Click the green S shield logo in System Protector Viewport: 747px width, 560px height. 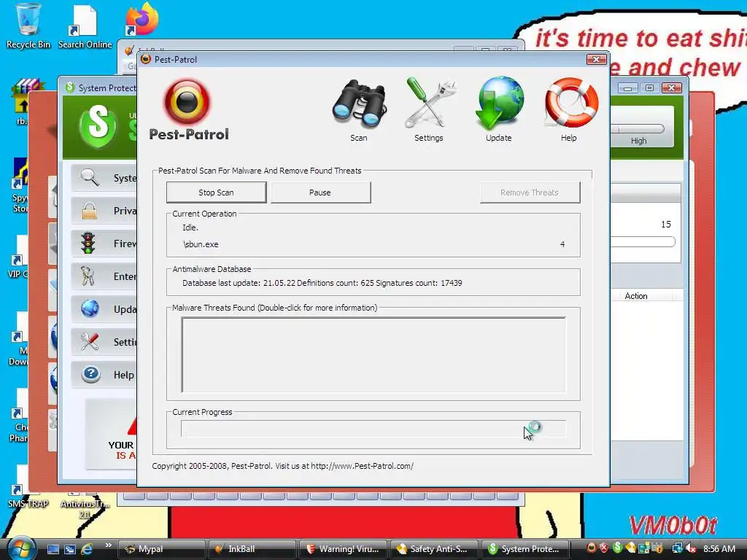point(98,125)
